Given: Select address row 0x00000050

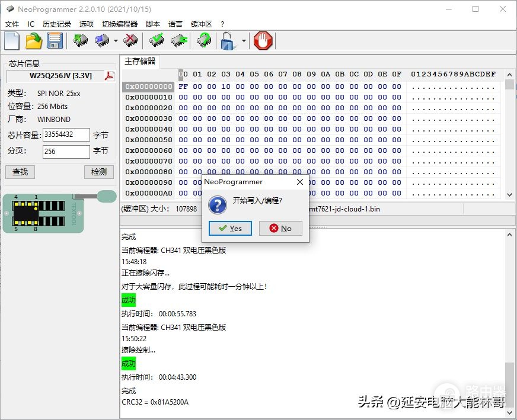Looking at the screenshot, I should [x=149, y=140].
